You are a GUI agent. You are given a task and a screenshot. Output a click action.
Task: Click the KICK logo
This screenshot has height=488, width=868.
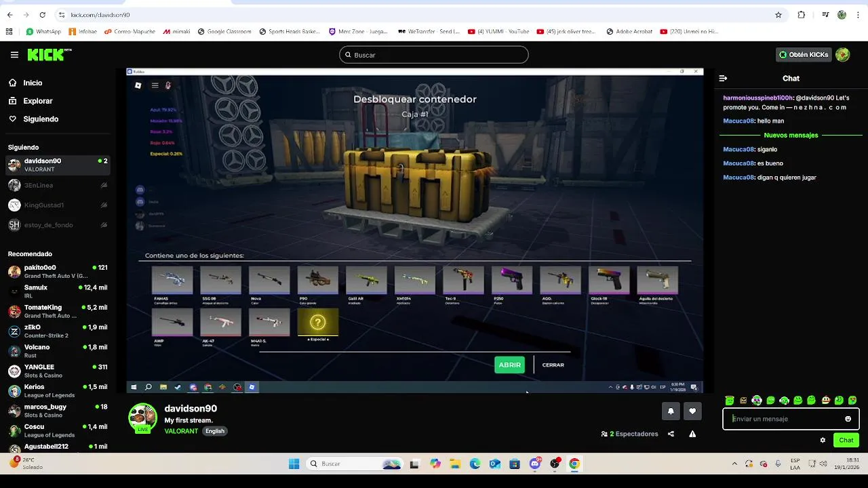50,55
